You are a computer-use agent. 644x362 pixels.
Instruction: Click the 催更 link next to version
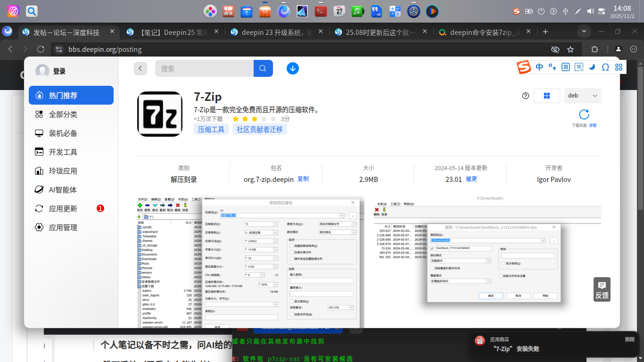tap(471, 179)
